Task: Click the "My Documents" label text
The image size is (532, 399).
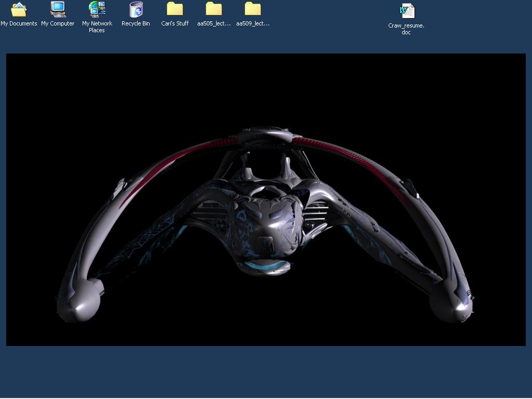Action: point(19,23)
